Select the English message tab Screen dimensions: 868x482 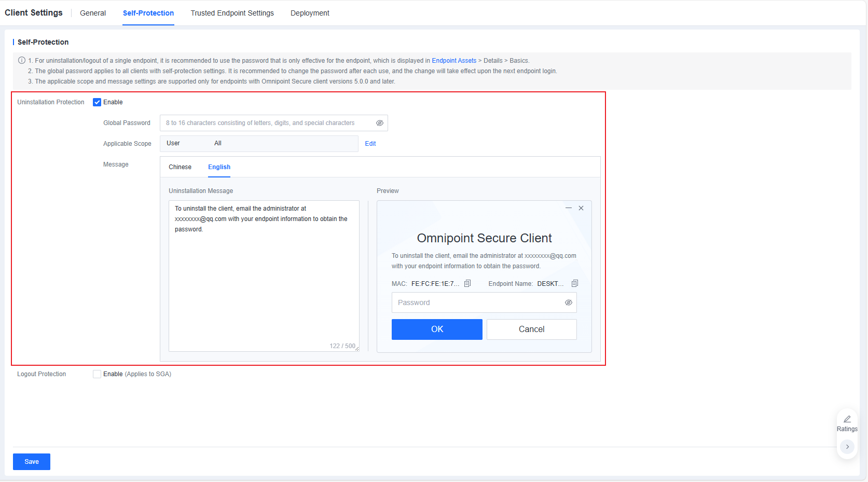pyautogui.click(x=219, y=167)
